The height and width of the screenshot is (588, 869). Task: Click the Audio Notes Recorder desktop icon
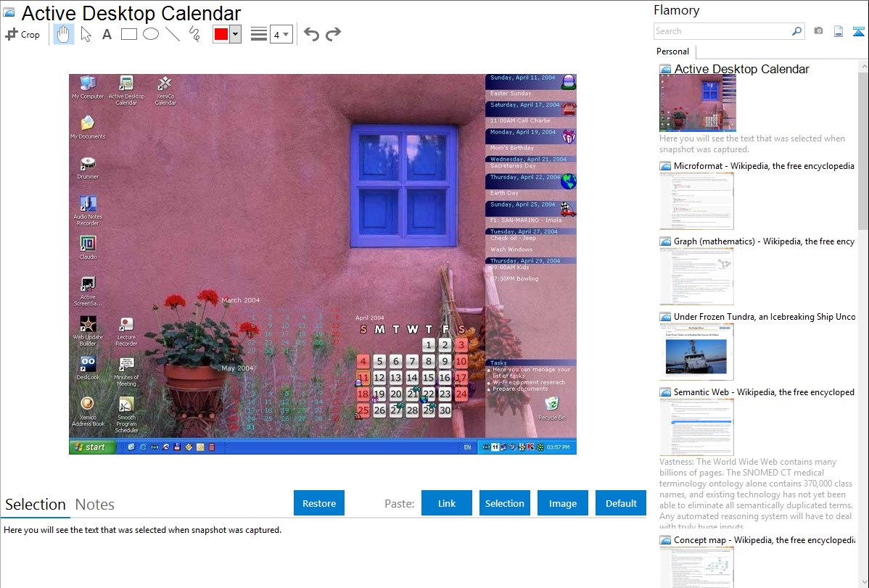tap(88, 210)
